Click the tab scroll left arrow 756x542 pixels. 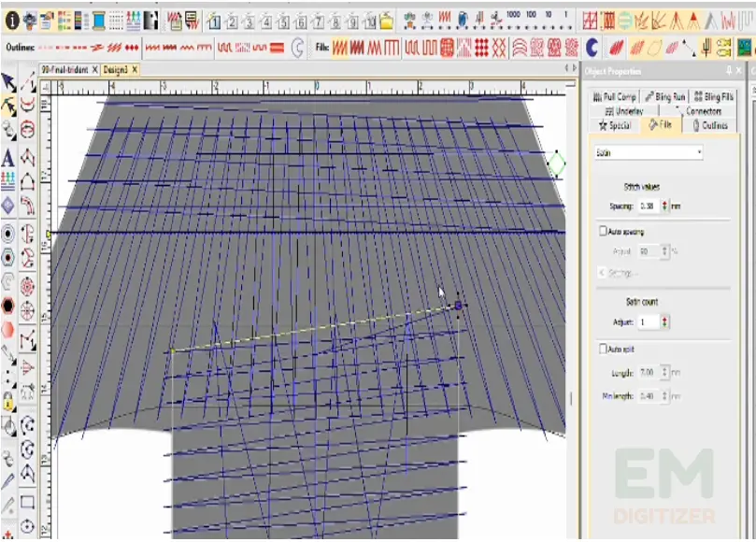coord(567,68)
